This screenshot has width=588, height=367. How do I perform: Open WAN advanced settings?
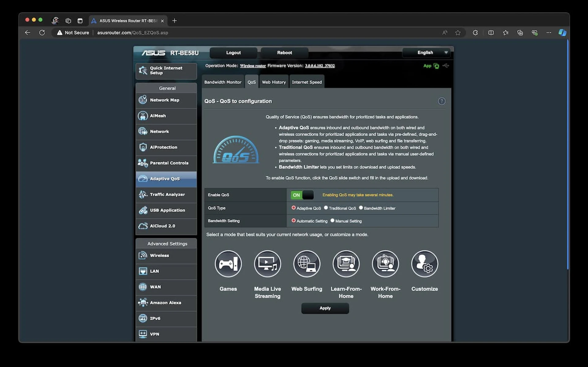(166, 287)
